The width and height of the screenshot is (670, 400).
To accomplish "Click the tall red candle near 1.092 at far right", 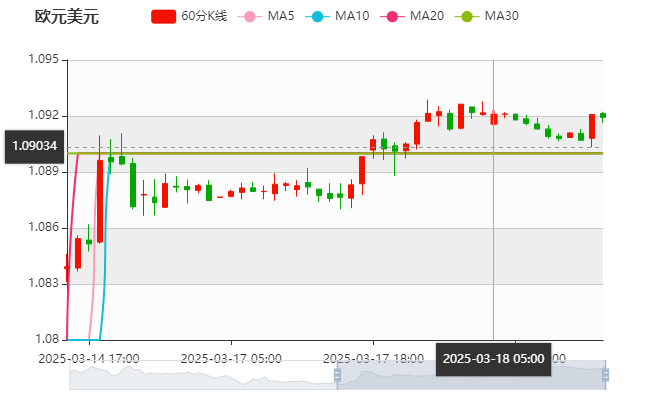I will (x=592, y=126).
